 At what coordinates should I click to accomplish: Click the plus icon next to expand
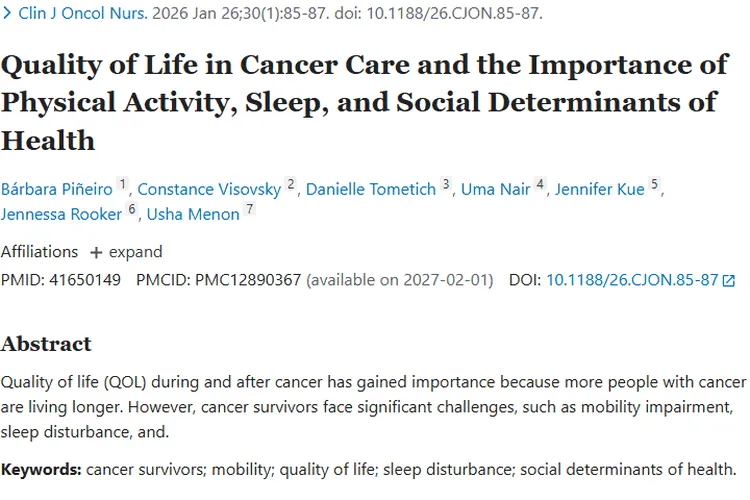[x=96, y=252]
